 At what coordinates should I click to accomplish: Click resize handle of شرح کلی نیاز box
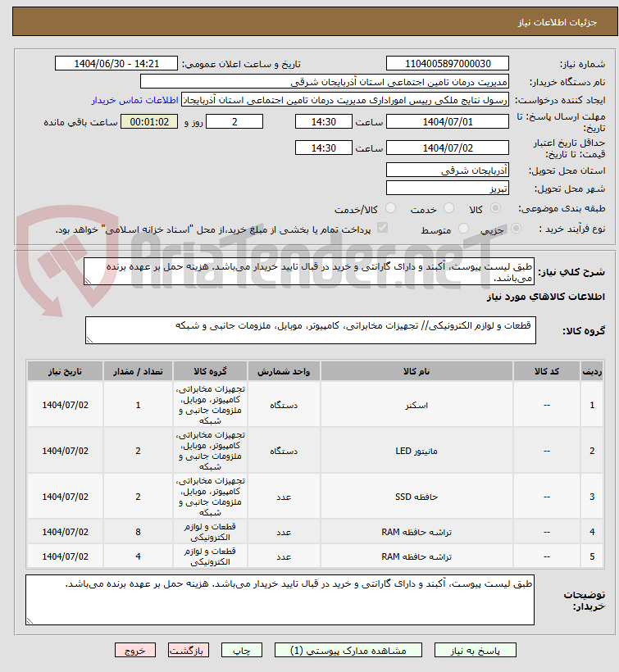(88, 281)
